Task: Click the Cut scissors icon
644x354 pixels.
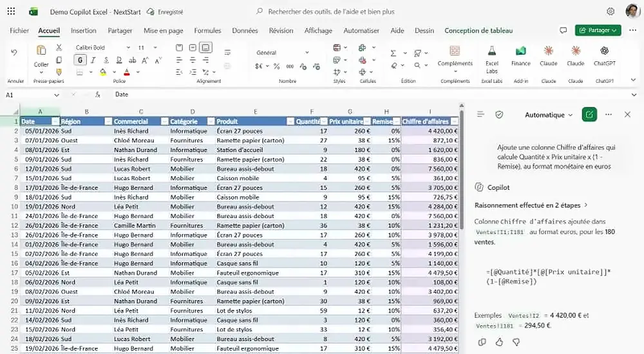Action: [x=59, y=48]
